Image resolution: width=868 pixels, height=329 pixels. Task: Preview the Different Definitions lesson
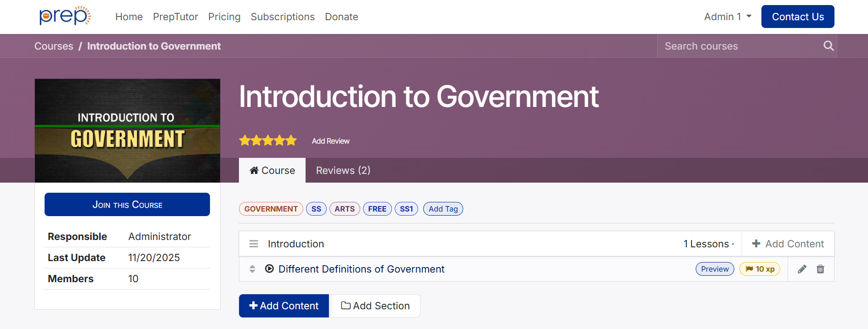click(715, 269)
